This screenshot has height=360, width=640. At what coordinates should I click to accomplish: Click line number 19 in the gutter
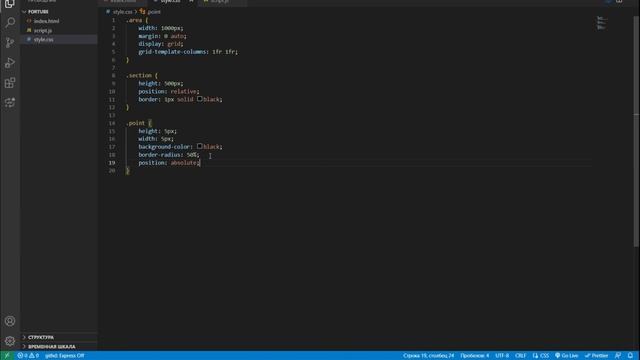point(112,162)
